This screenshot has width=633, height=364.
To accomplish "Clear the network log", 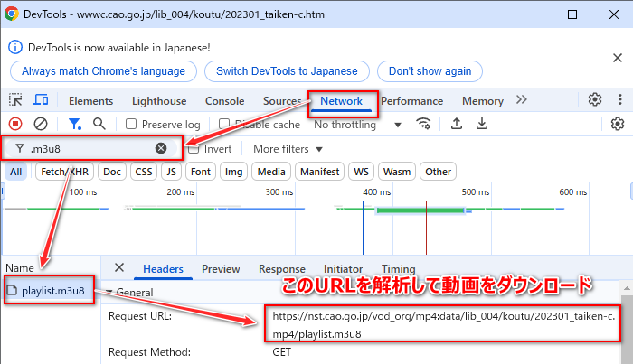I will pyautogui.click(x=41, y=124).
